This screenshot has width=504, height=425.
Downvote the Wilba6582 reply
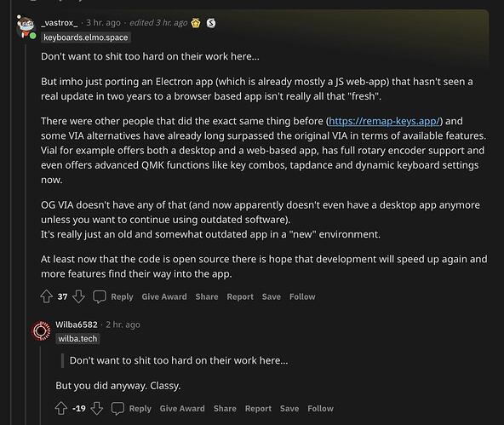[96, 408]
